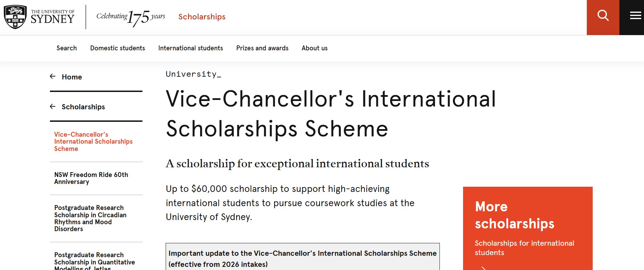
Task: Open the Search nav item
Action: coord(67,48)
